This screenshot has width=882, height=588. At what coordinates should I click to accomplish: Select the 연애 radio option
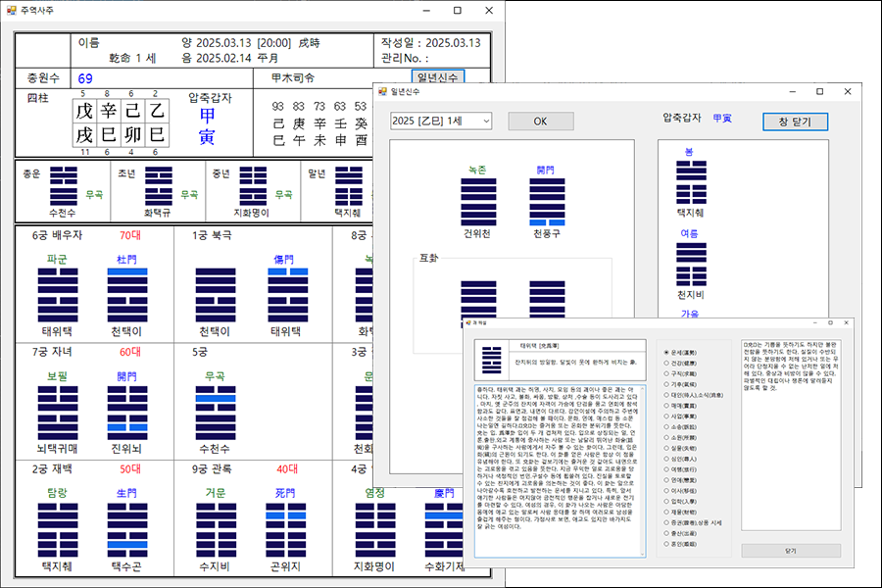(667, 480)
